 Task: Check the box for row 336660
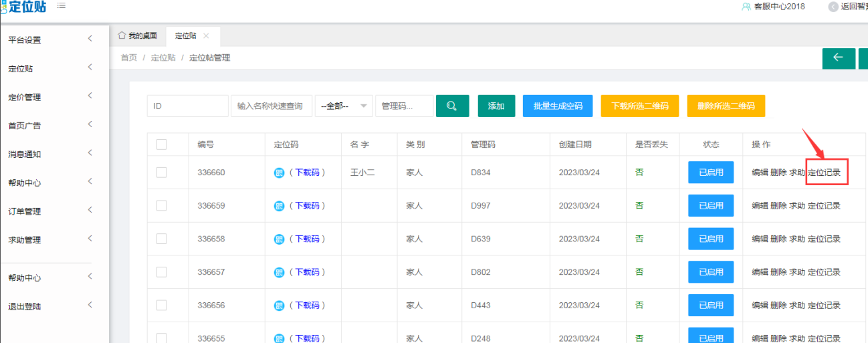point(161,173)
